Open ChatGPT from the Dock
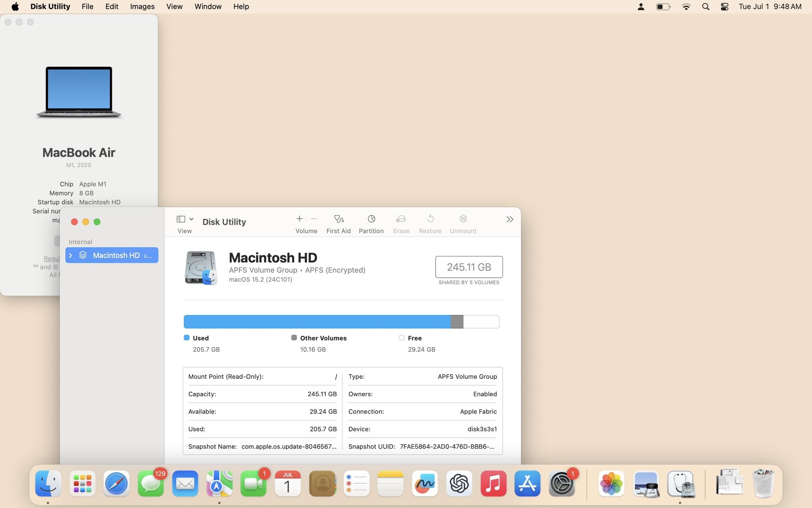Viewport: 812px width, 508px height. [459, 483]
